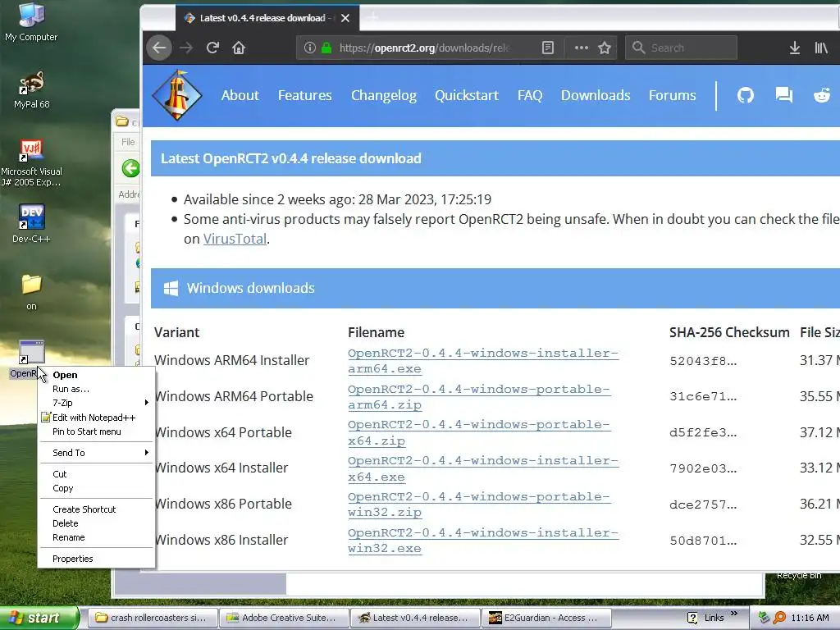Click the openrct2.org URL address field
Viewport: 840px width, 630px height.
[423, 48]
